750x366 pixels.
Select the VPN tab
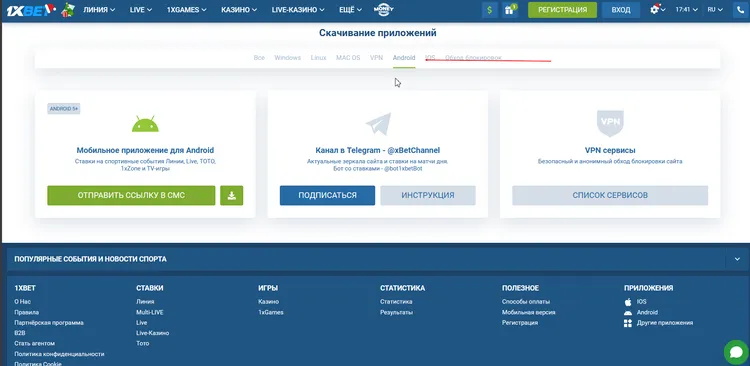[376, 58]
